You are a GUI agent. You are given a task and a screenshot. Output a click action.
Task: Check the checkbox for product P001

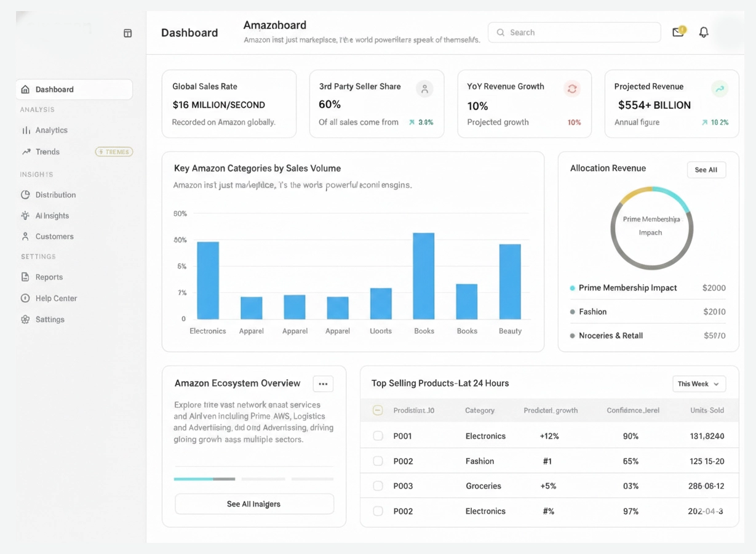coord(378,436)
